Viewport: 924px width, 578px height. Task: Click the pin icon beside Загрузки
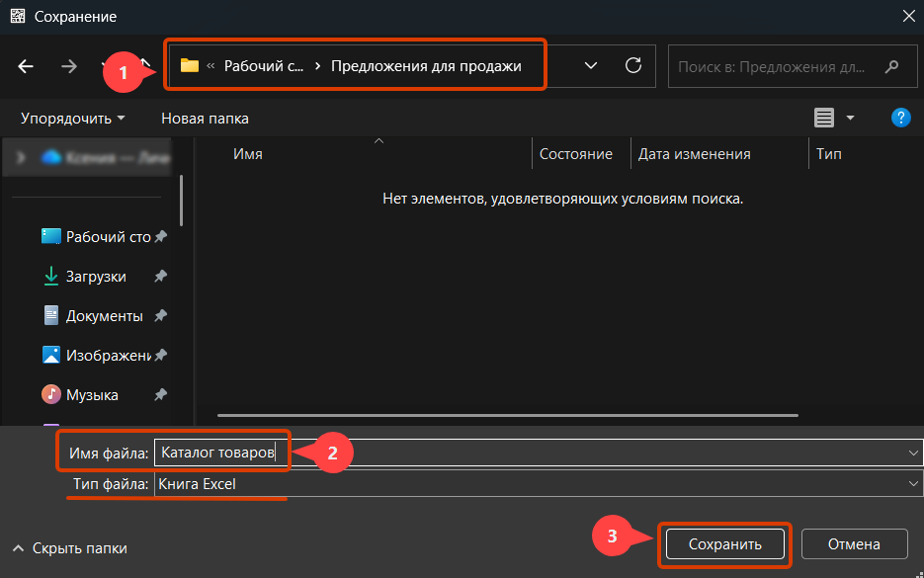(161, 277)
